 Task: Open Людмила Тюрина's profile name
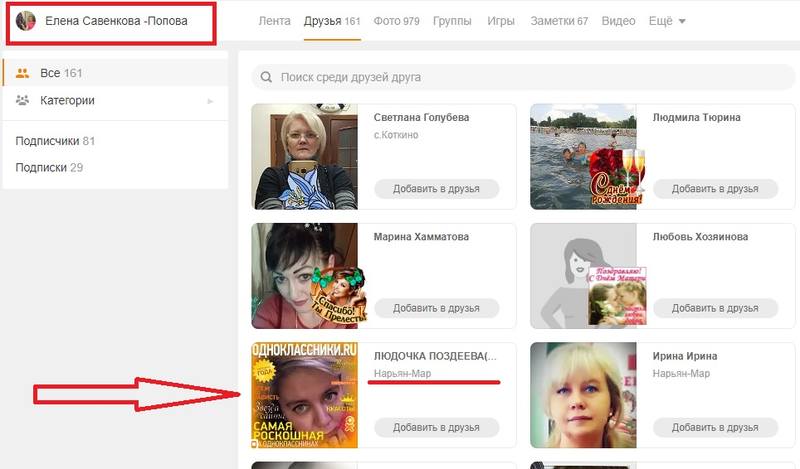coord(696,117)
